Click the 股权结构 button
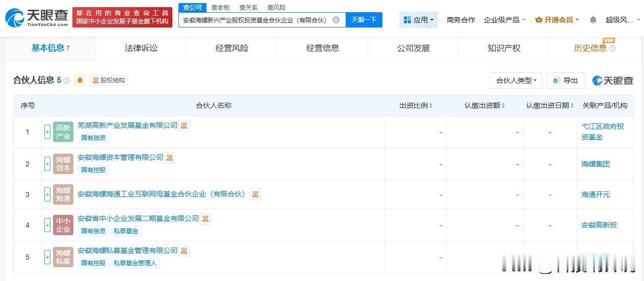 [109, 80]
